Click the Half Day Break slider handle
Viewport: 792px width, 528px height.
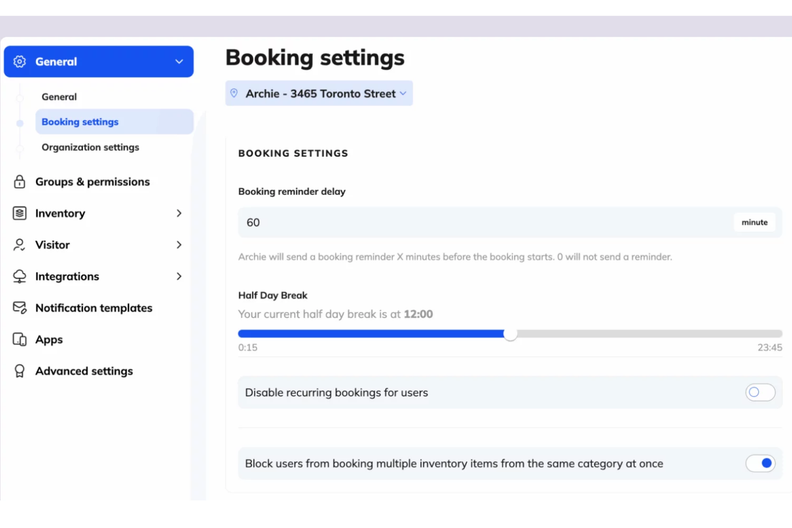coord(510,334)
